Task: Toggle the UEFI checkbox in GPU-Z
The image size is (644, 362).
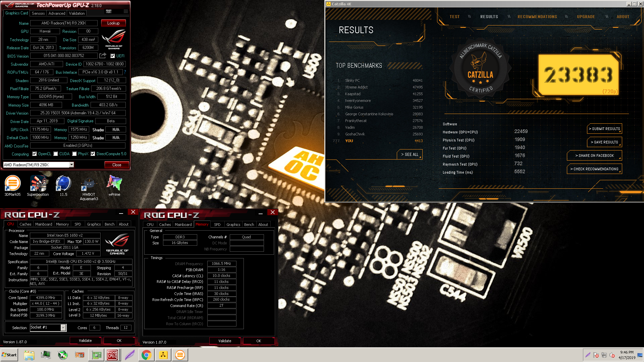Action: pyautogui.click(x=113, y=56)
